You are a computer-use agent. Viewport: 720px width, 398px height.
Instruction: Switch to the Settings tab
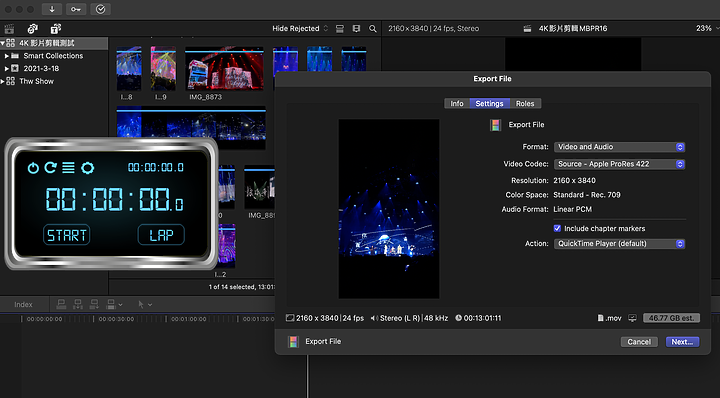(x=489, y=104)
